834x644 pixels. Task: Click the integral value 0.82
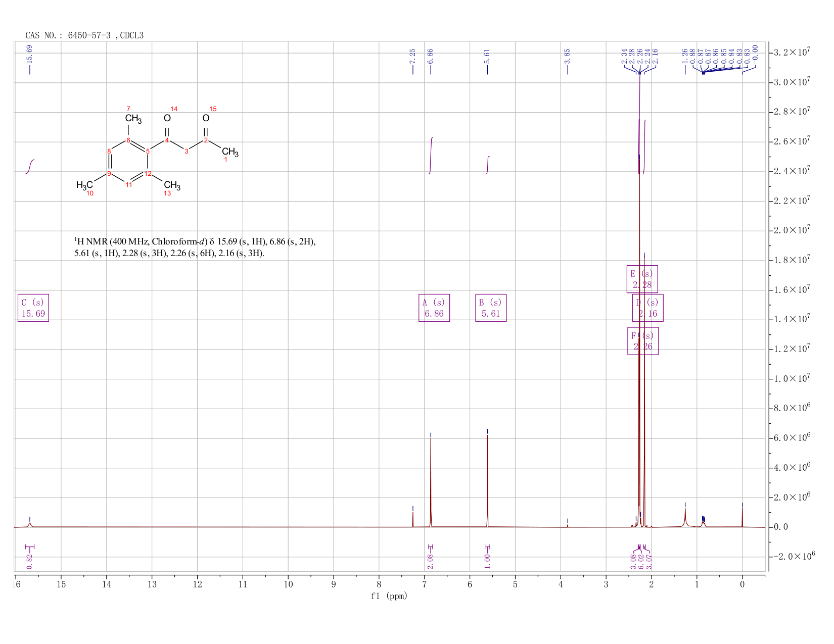pos(29,561)
